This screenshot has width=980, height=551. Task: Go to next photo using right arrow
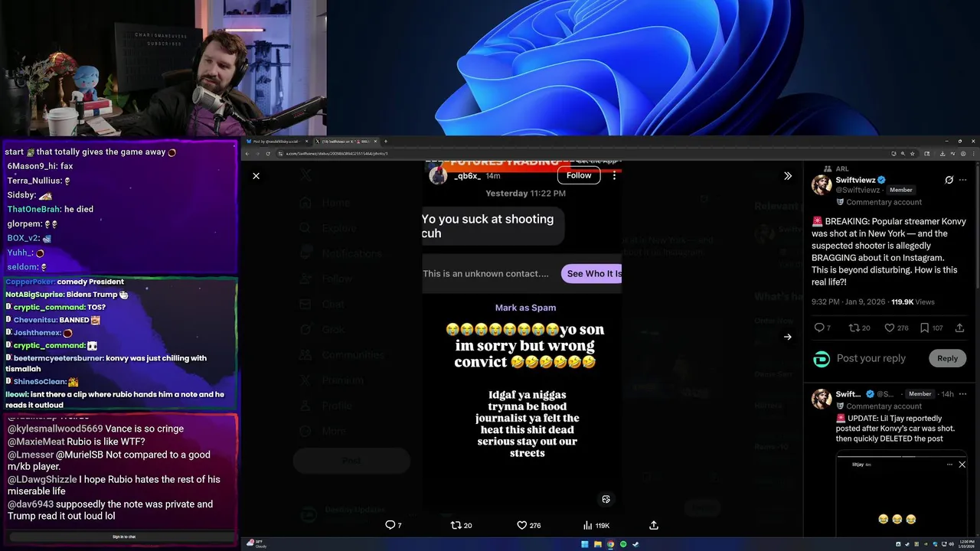(x=788, y=337)
